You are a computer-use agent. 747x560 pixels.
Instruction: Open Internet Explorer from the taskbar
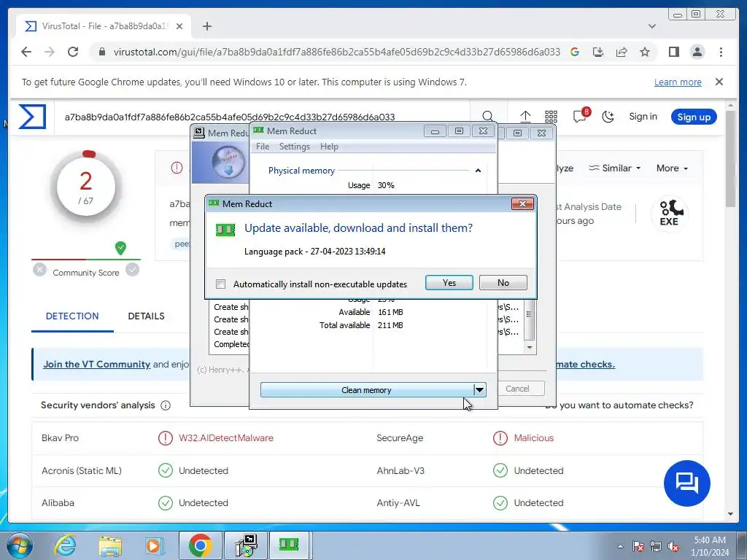[65, 545]
